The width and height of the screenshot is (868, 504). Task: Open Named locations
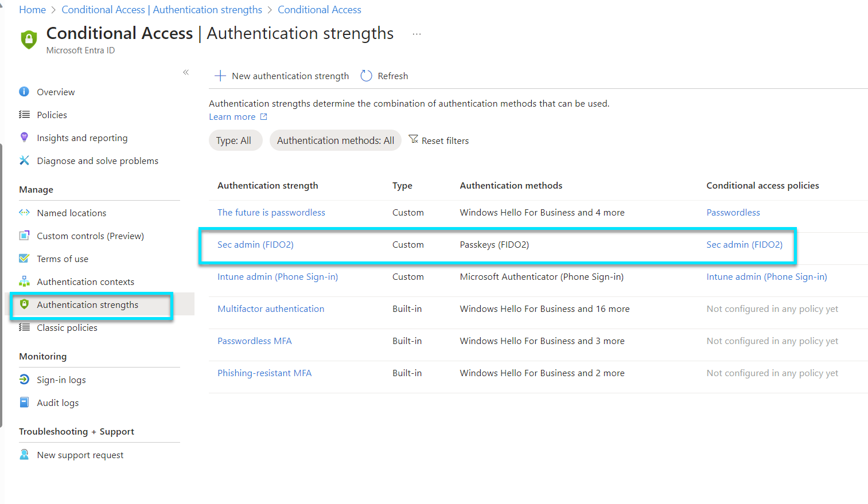tap(72, 213)
